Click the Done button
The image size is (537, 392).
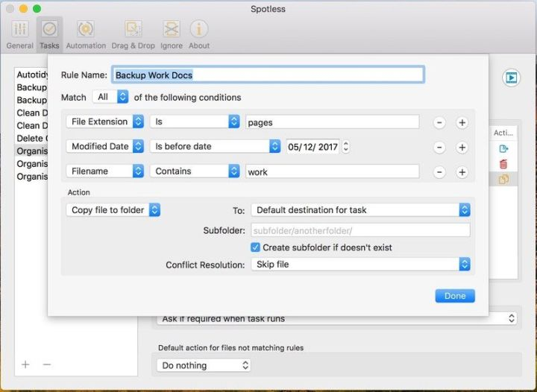[455, 296]
